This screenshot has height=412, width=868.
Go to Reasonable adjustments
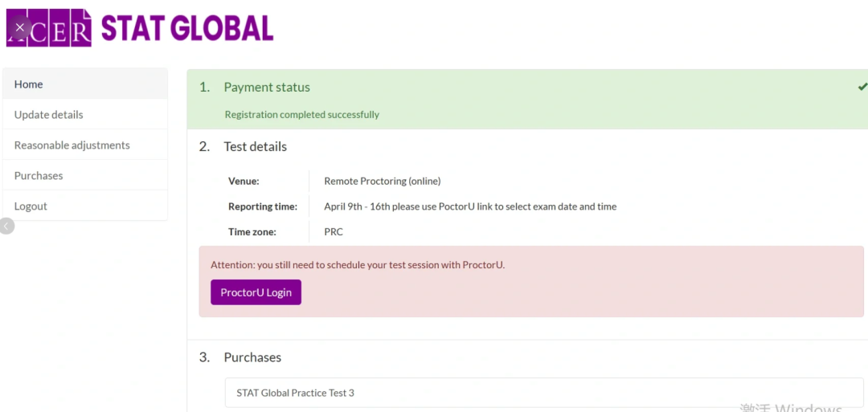tap(85, 145)
